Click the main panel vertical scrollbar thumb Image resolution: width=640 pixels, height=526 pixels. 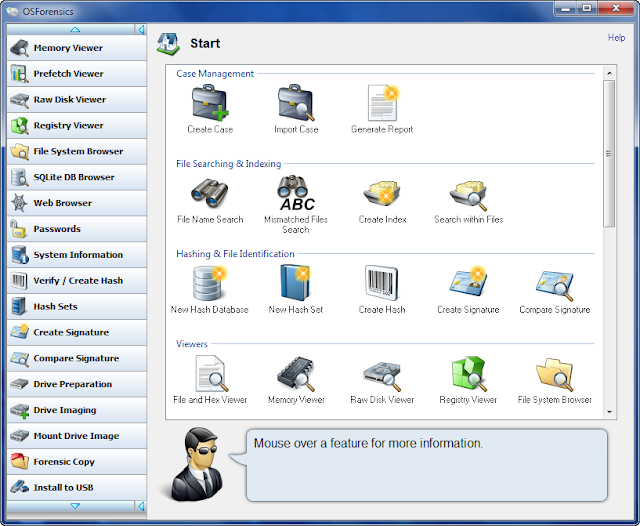click(609, 153)
